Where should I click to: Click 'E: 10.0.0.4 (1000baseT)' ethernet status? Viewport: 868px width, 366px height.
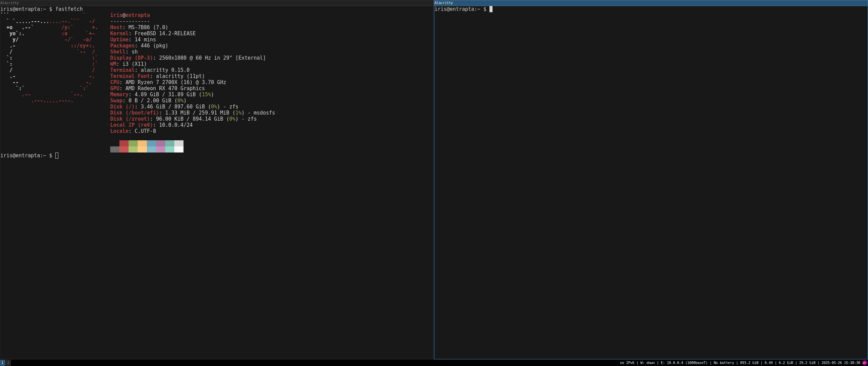684,363
